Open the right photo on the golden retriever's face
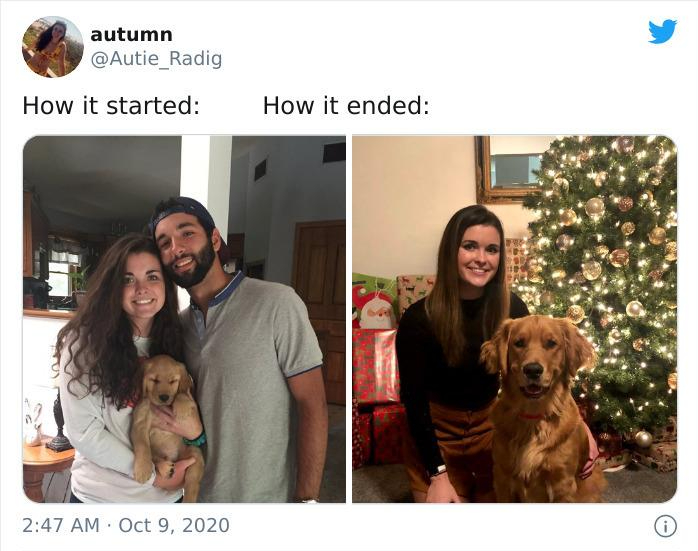This screenshot has width=698, height=551. pos(536,363)
